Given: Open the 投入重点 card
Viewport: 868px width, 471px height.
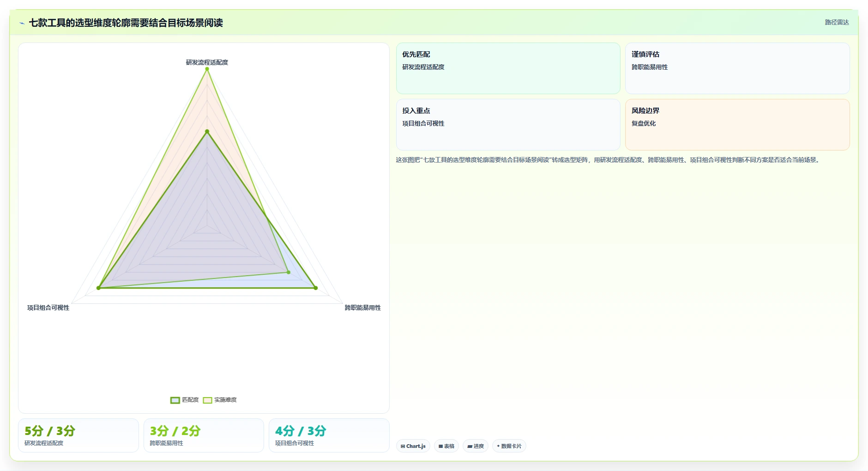Looking at the screenshot, I should pos(508,125).
